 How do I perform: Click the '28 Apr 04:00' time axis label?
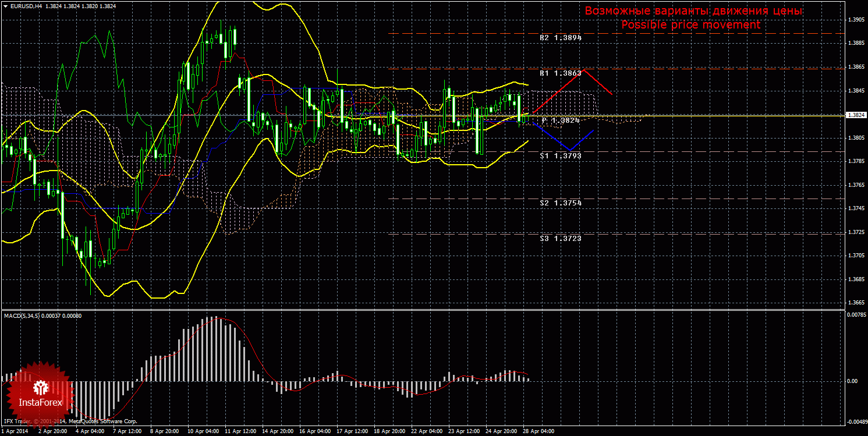tap(538, 431)
